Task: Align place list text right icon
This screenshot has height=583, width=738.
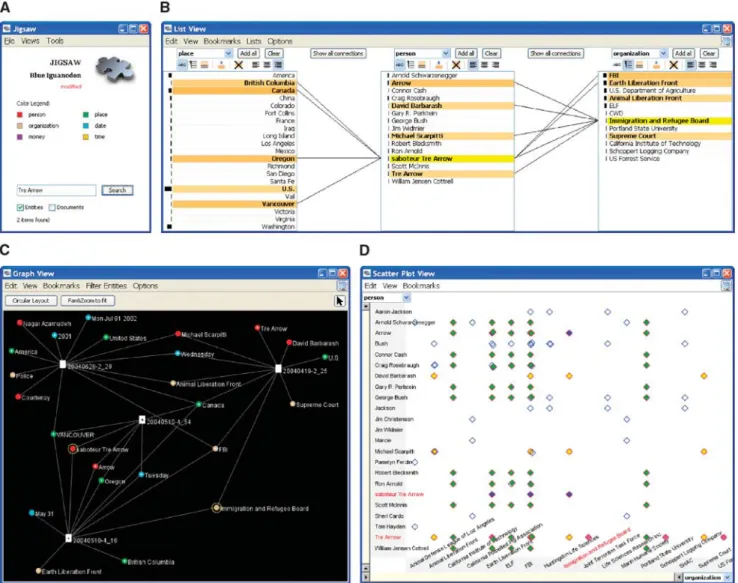Action: tap(278, 65)
